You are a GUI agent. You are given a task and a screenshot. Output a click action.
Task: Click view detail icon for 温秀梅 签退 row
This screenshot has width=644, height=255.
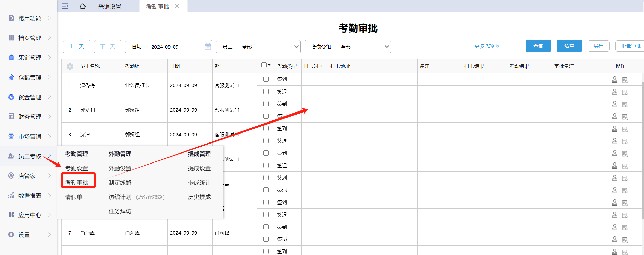(x=625, y=92)
